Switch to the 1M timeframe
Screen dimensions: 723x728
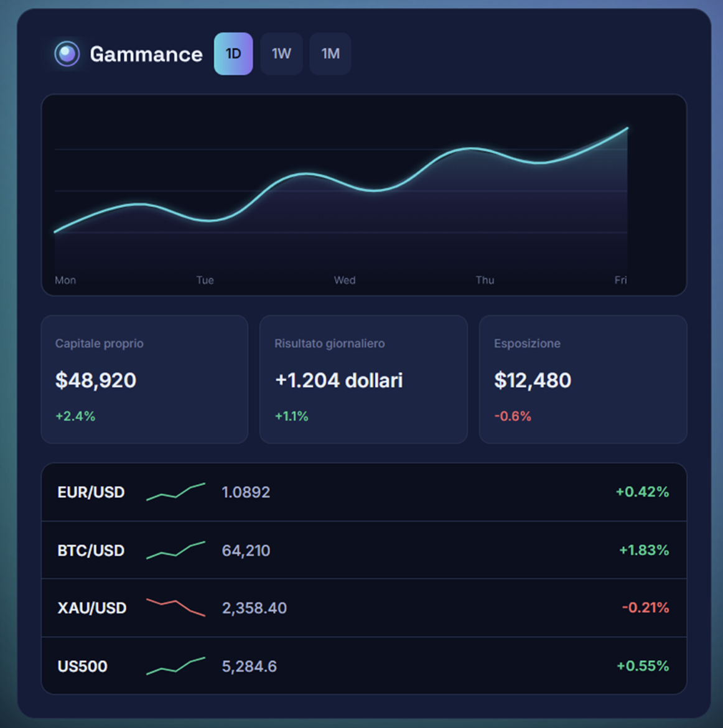[x=330, y=54]
